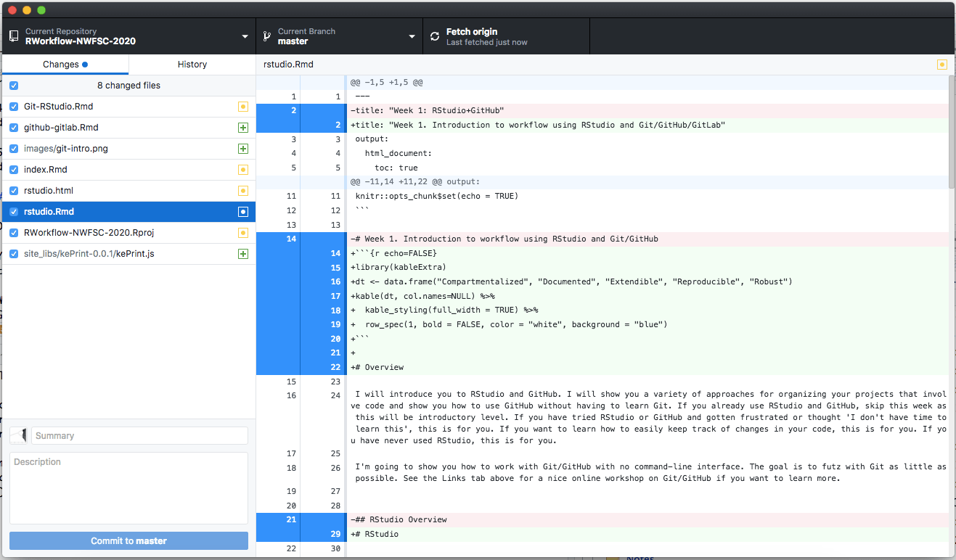Click added line number 22 in gutter
The width and height of the screenshot is (956, 560).
(335, 367)
